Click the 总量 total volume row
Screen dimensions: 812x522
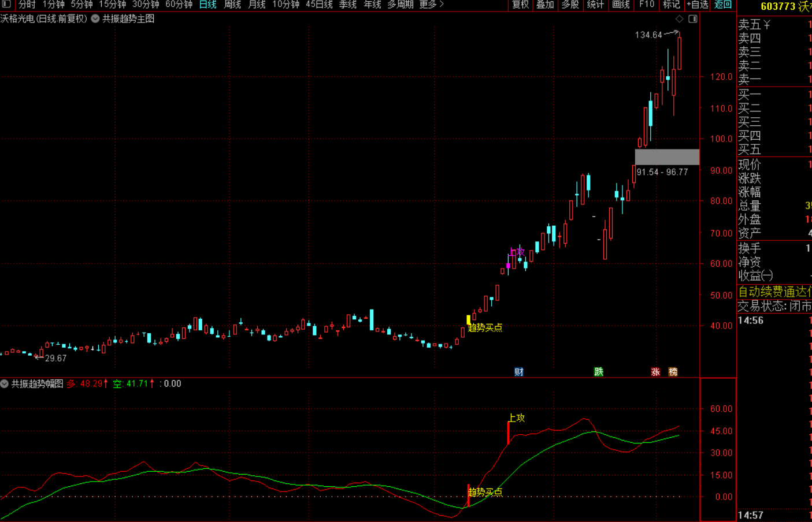774,206
